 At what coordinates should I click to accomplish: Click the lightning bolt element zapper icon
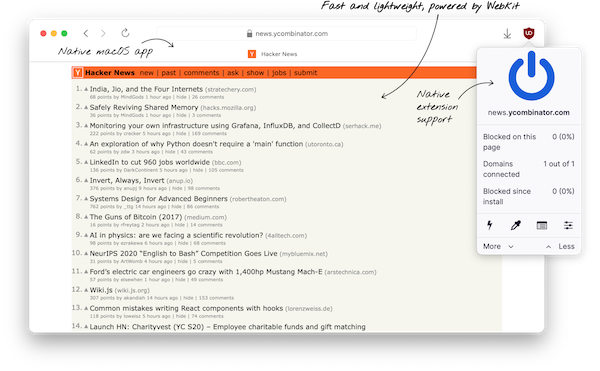pos(489,225)
